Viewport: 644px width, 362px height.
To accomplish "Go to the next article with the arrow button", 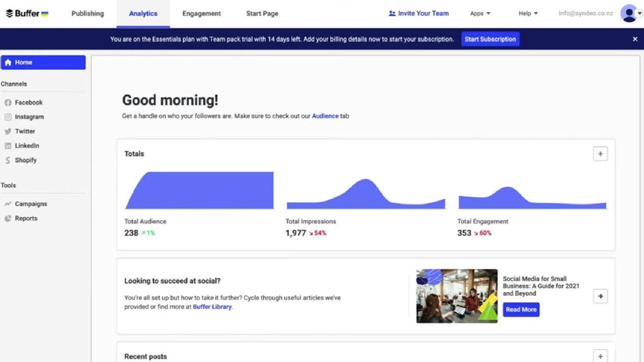I will (600, 296).
